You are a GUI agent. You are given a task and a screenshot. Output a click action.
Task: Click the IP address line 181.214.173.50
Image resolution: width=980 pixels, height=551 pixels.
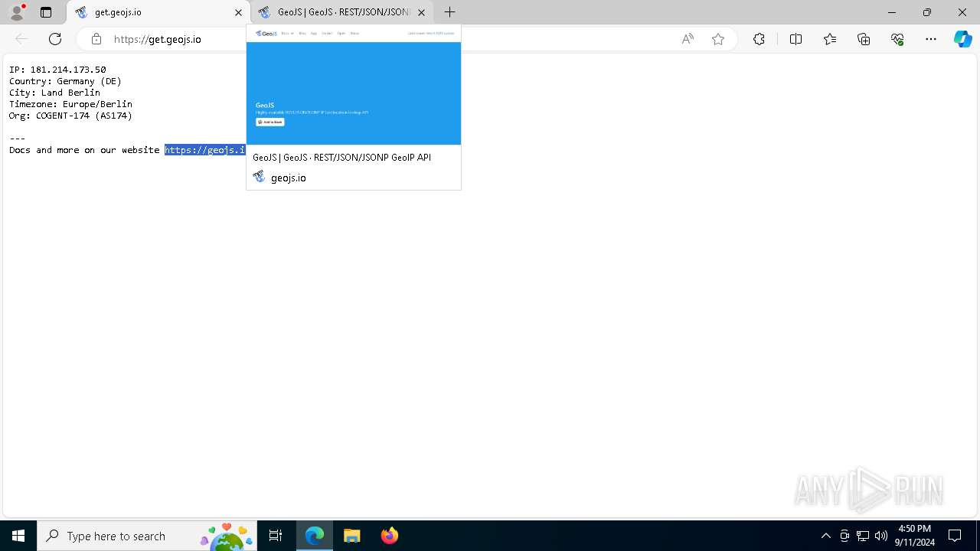coord(57,70)
